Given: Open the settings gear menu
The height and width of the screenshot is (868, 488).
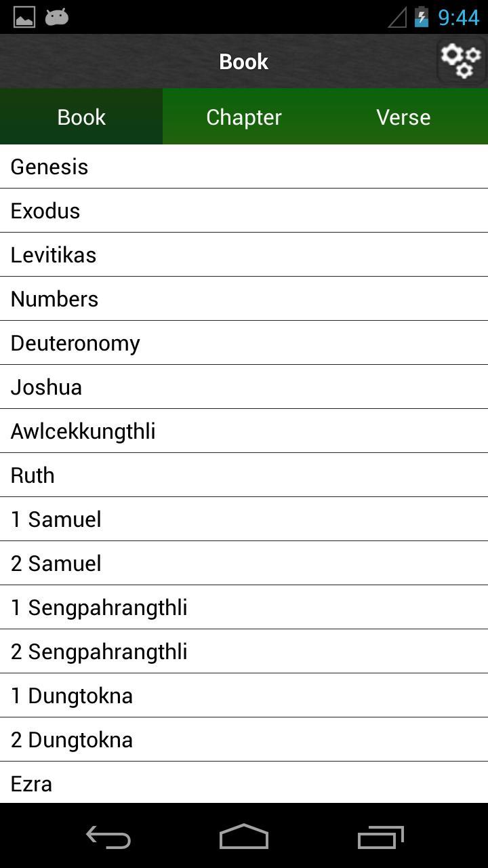Looking at the screenshot, I should point(462,61).
